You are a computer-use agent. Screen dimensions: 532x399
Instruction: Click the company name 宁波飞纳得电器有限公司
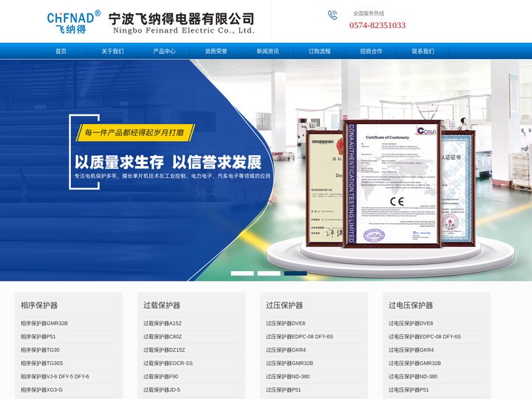coord(182,18)
